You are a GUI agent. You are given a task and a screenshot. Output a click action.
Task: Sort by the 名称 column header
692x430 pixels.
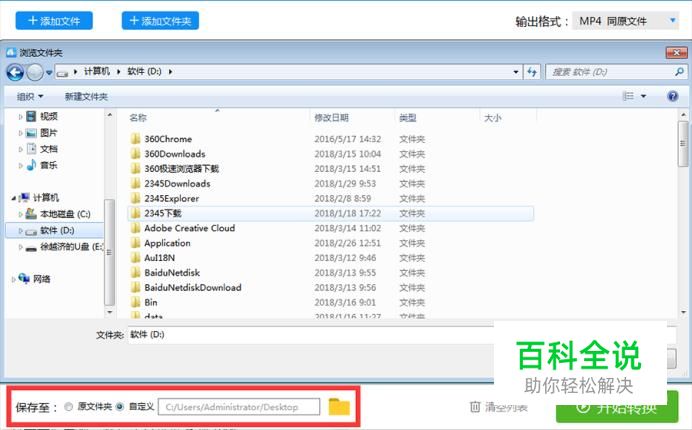(138, 117)
